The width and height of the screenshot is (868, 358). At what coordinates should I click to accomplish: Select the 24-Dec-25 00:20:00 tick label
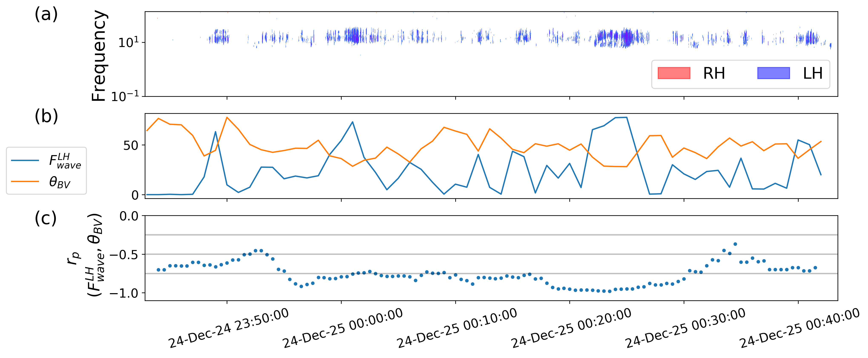coord(571,328)
